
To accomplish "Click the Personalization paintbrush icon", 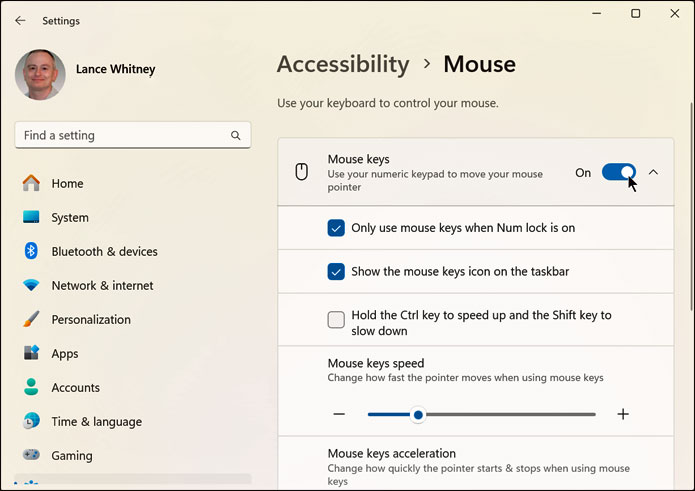I will pos(31,320).
